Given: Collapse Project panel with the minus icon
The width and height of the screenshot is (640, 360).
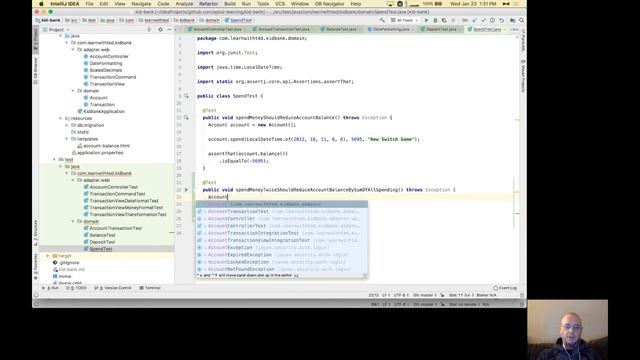Looking at the screenshot, I should pos(169,29).
